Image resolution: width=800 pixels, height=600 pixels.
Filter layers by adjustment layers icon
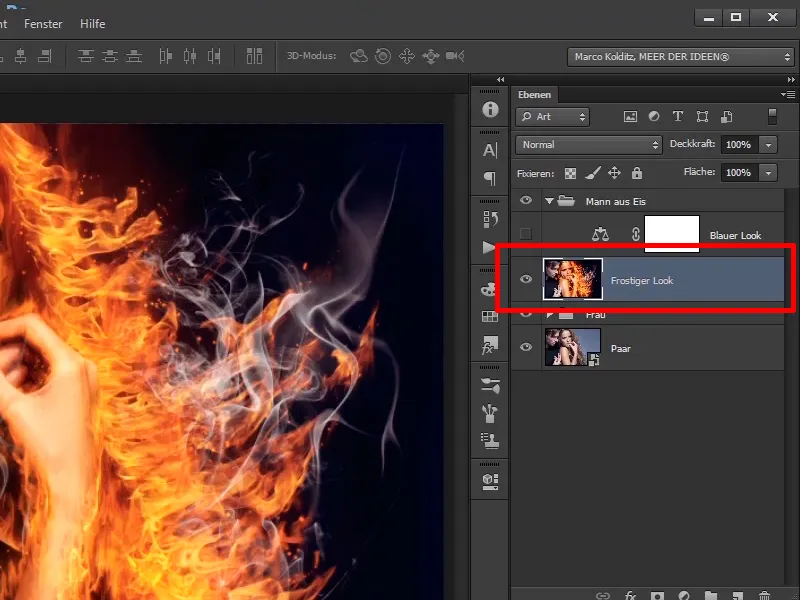654,117
